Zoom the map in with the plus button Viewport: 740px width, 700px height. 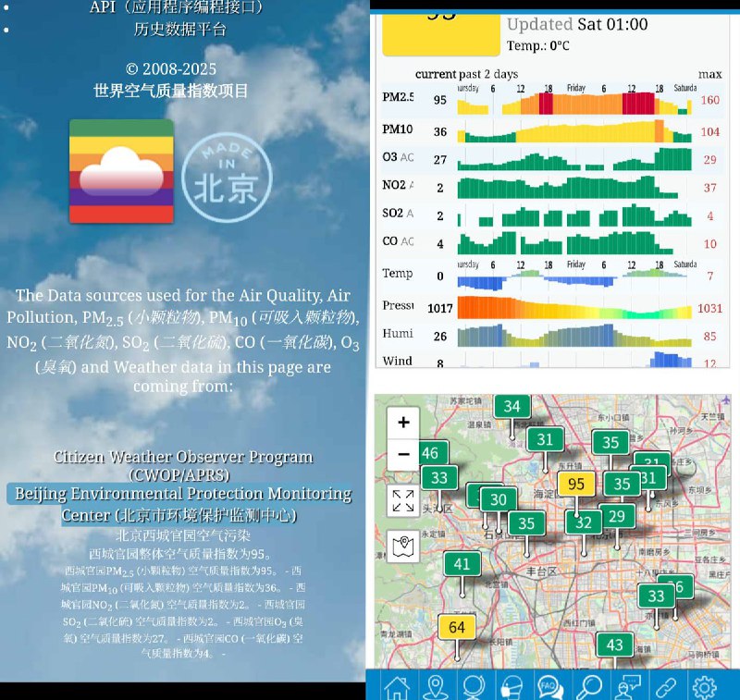(403, 422)
